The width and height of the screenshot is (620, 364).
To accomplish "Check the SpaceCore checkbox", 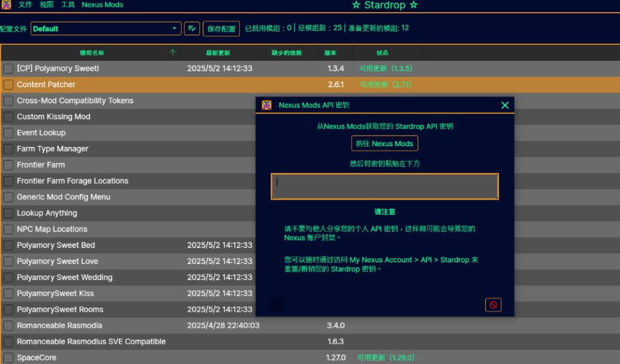I will [x=8, y=358].
